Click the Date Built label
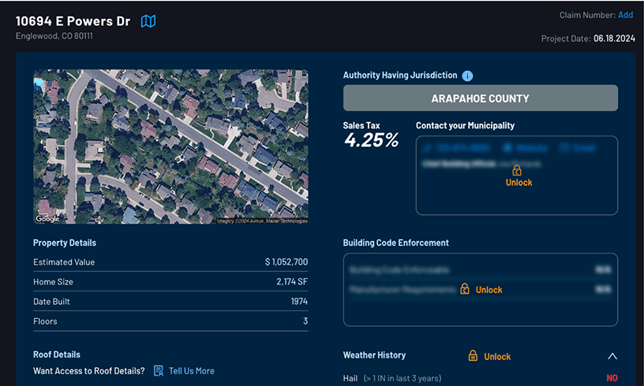Viewport: 644px width, 386px height. (x=51, y=301)
